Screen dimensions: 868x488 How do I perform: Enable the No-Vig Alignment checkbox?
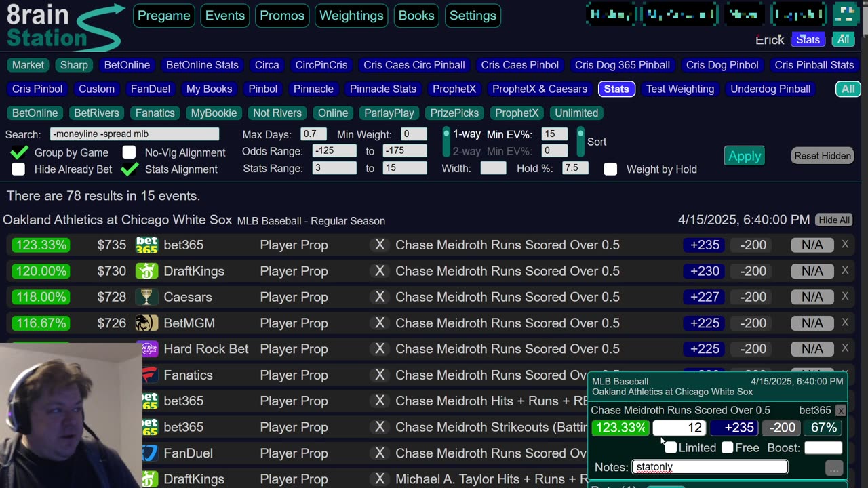click(x=129, y=152)
